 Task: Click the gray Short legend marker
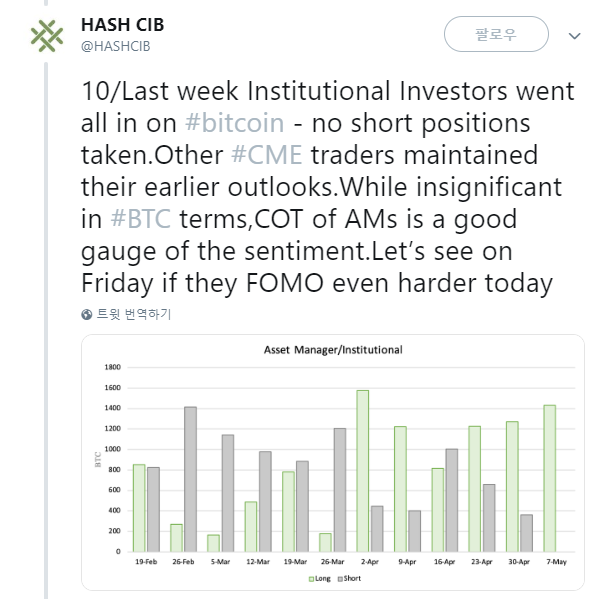[x=340, y=579]
